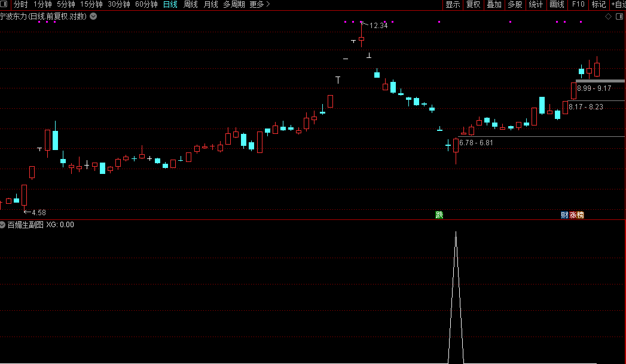Click the XG: 0.00 indicator value
The width and height of the screenshot is (626, 364).
point(60,225)
